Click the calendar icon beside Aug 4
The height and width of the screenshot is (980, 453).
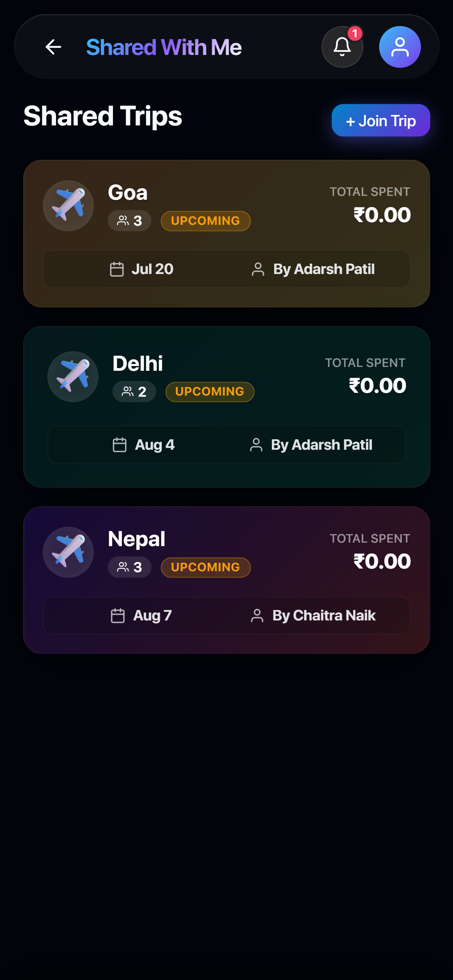coord(120,445)
